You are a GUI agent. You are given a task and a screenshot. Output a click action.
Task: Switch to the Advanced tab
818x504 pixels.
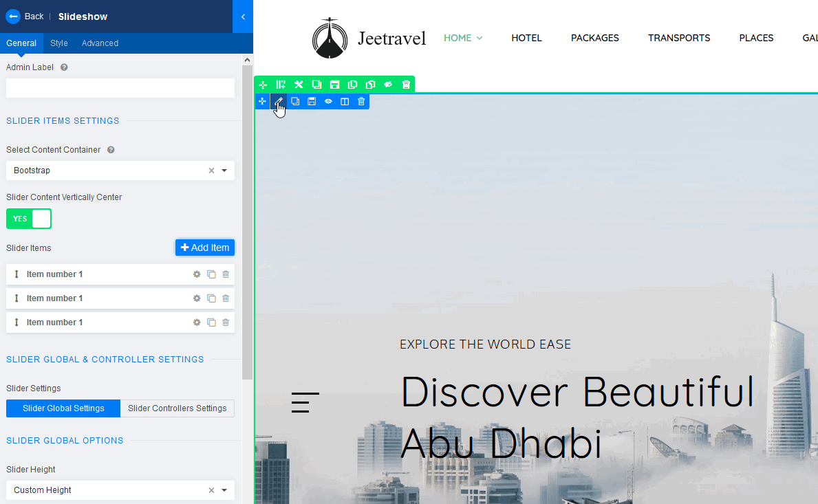click(x=100, y=43)
